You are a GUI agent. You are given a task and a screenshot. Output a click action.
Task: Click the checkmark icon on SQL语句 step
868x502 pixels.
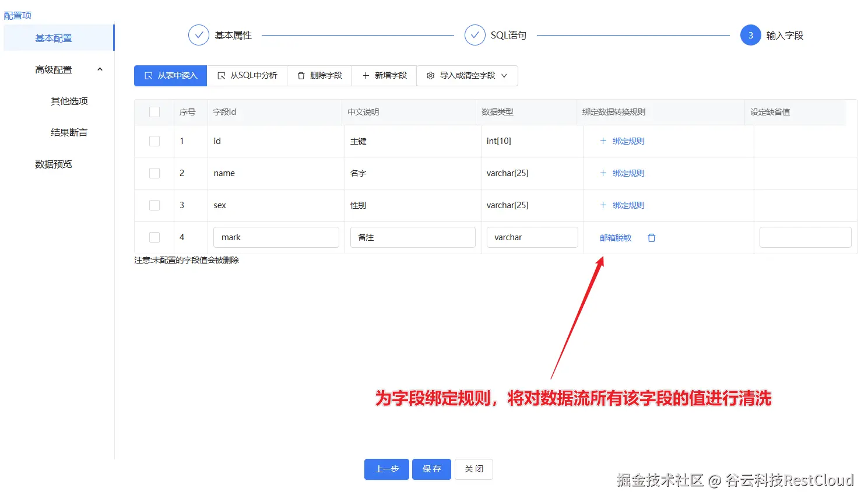(475, 35)
